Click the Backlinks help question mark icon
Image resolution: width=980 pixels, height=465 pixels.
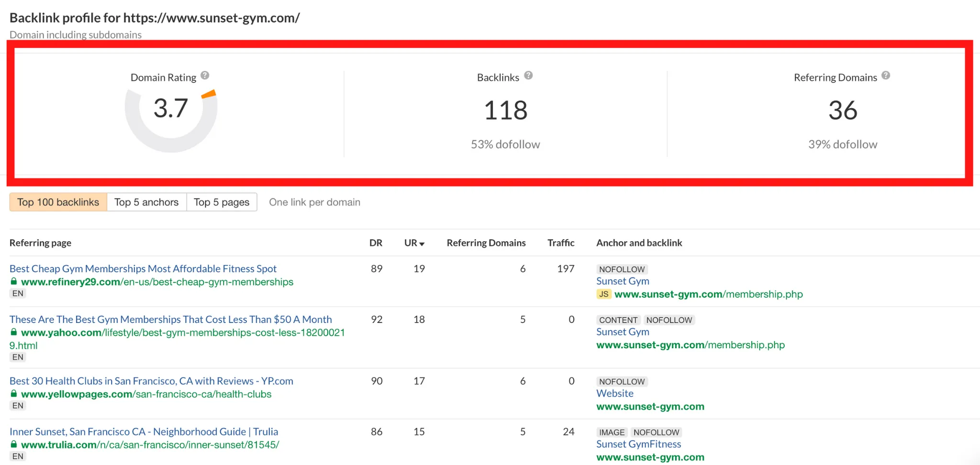pyautogui.click(x=528, y=76)
